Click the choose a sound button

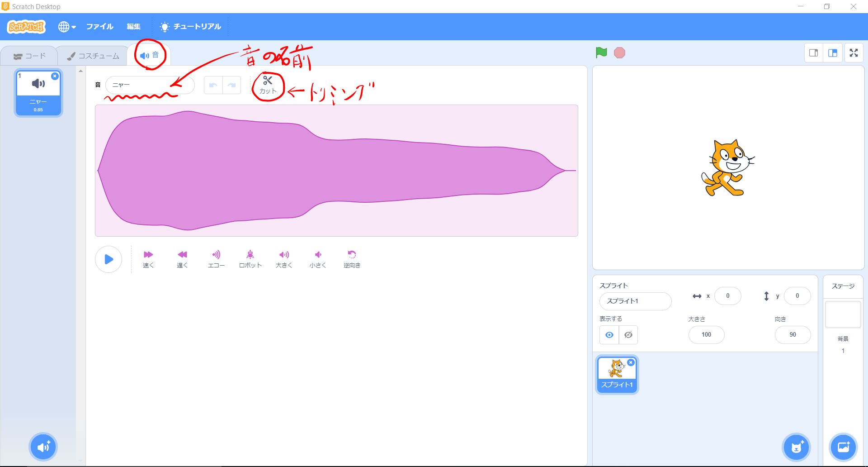coord(43,447)
